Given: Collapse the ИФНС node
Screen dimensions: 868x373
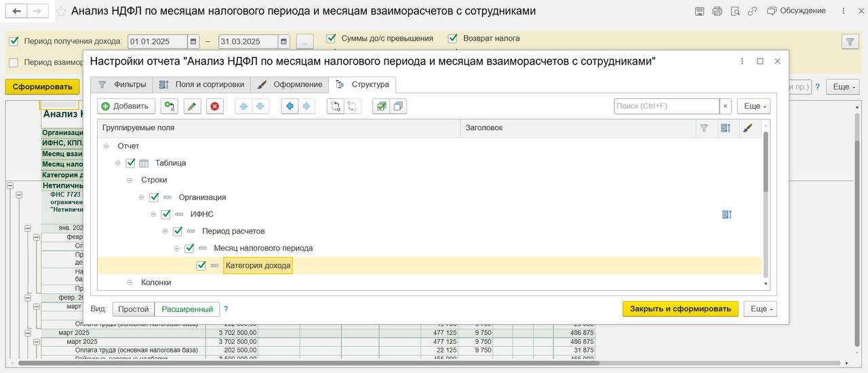Looking at the screenshot, I should pyautogui.click(x=153, y=214).
